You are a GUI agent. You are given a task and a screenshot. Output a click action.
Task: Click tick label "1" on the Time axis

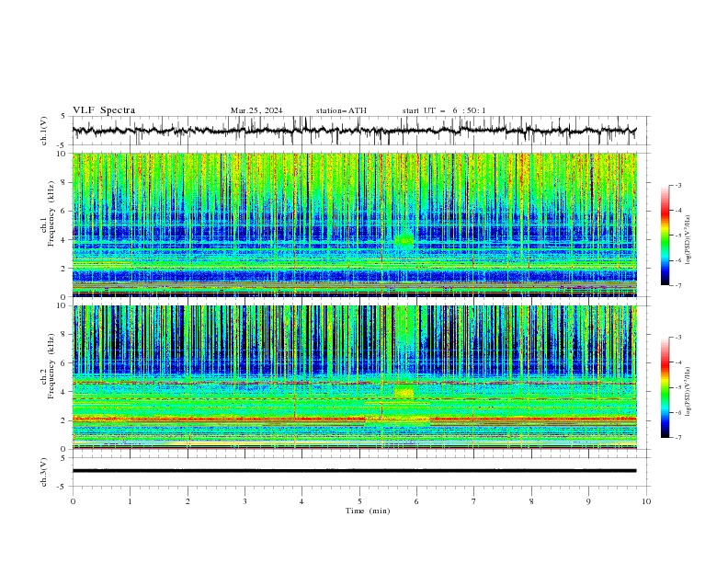(130, 501)
